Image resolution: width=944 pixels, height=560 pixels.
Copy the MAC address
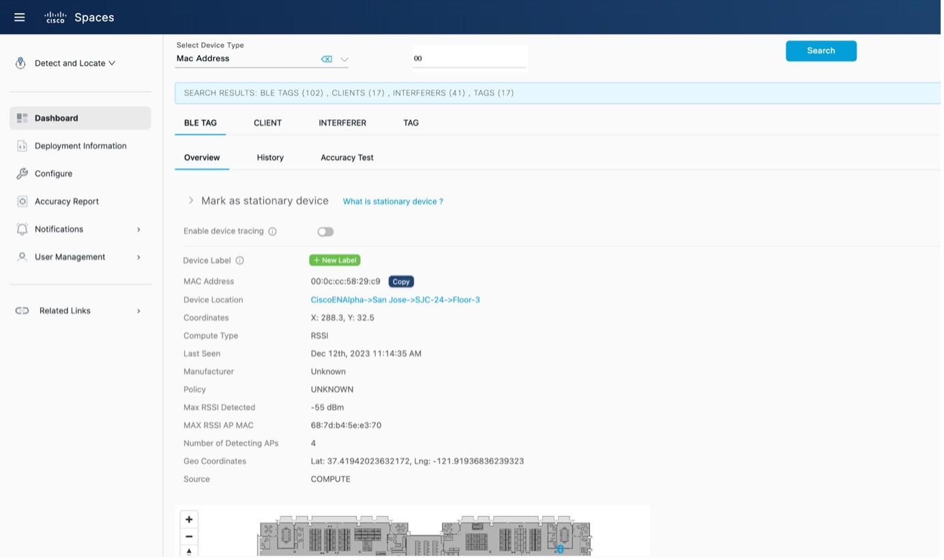click(x=402, y=282)
